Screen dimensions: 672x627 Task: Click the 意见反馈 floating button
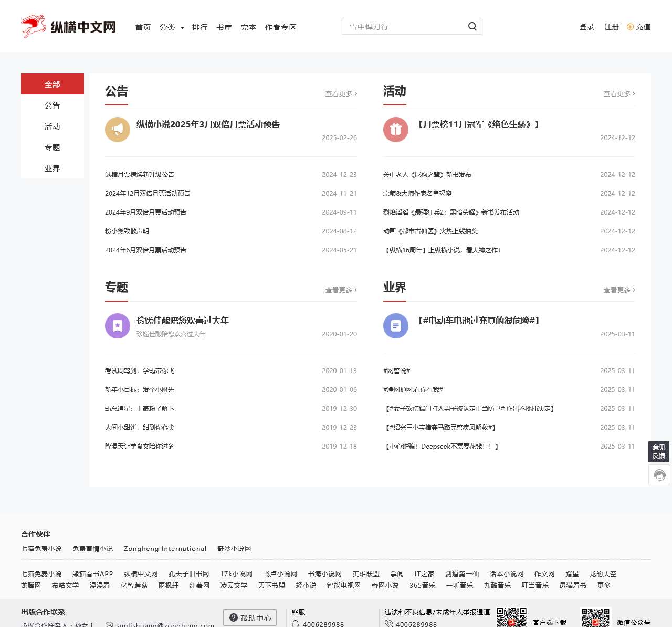[659, 451]
